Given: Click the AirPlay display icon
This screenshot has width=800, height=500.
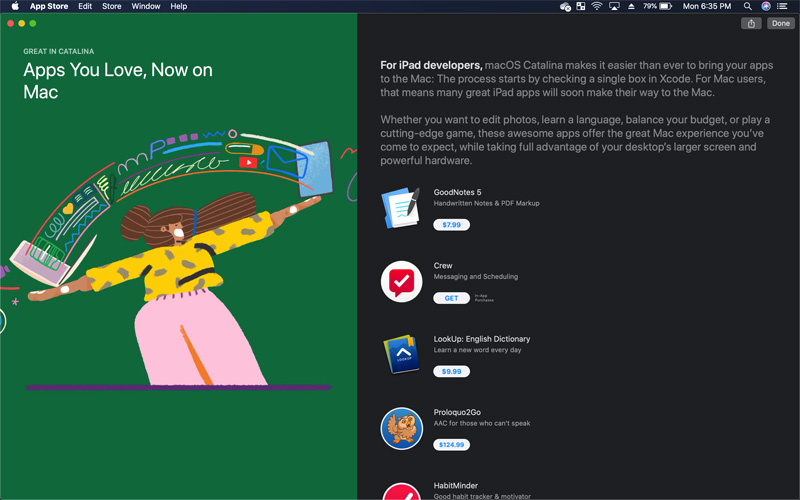Looking at the screenshot, I should (614, 6).
